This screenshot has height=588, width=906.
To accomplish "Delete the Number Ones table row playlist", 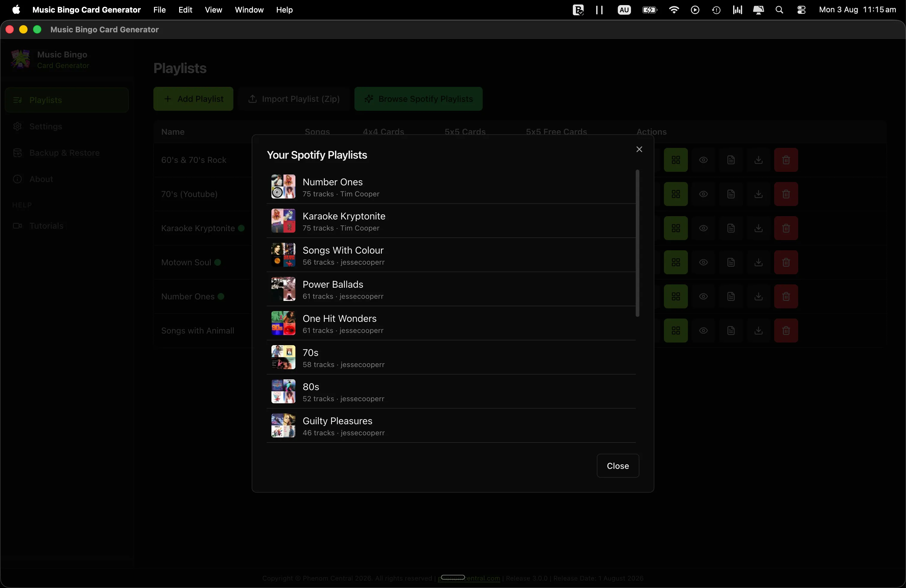I will point(786,296).
